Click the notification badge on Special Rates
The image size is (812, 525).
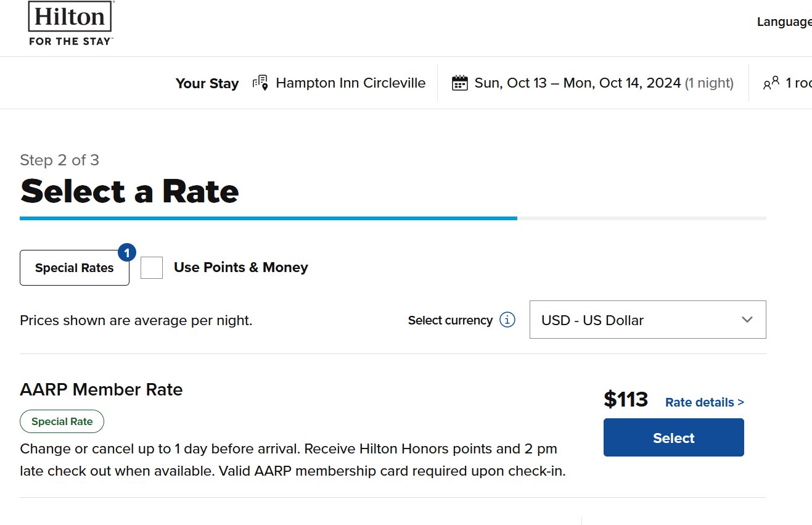tap(126, 252)
